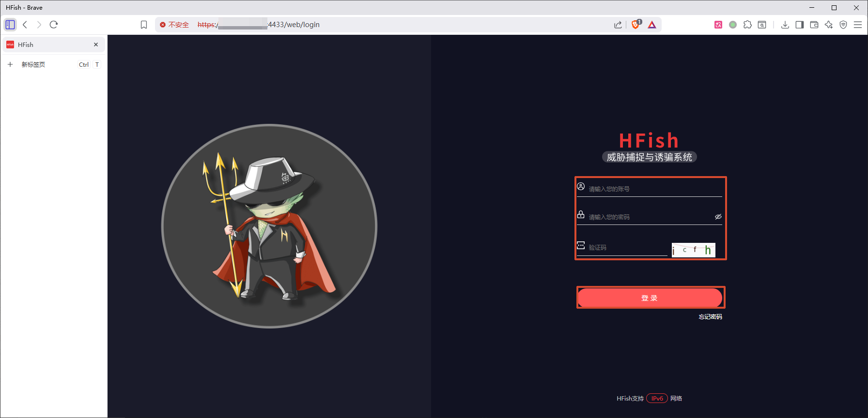The image size is (868, 418).
Task: Maximize the Brave browser window
Action: point(834,8)
